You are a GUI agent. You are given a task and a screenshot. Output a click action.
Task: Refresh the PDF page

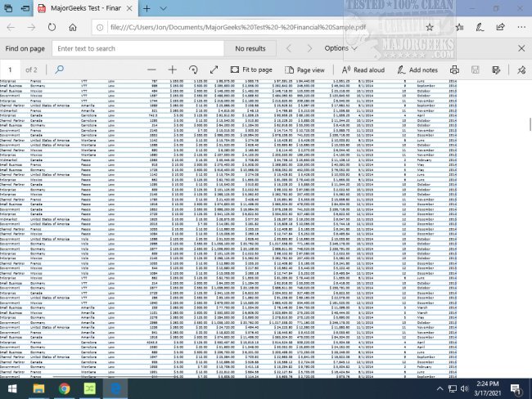pos(52,27)
